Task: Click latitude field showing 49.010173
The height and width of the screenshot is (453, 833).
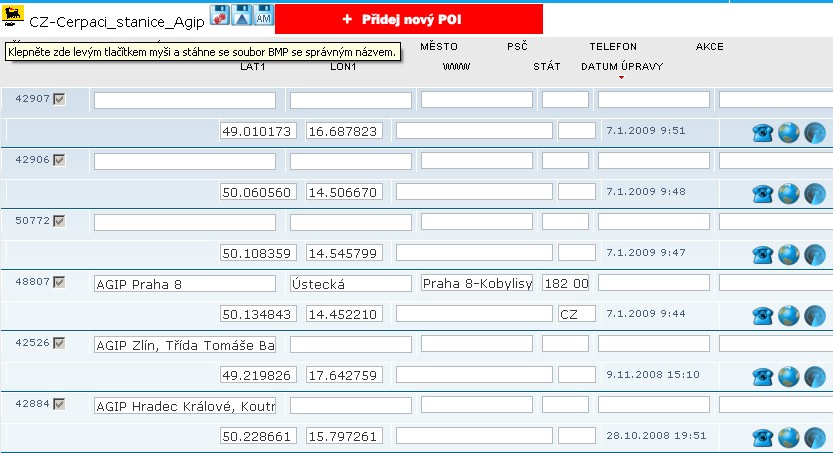Action: tap(260, 131)
